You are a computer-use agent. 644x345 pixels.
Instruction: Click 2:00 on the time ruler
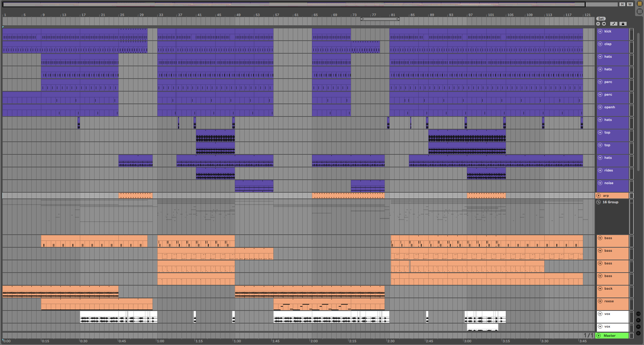click(314, 341)
